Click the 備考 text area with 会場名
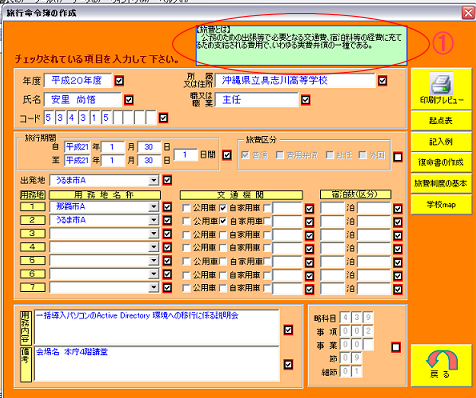This screenshot has width=476, height=398. [157, 364]
